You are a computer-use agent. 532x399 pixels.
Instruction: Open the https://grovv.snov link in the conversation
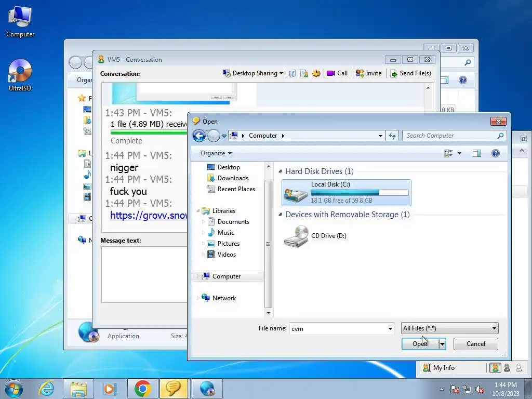[149, 215]
